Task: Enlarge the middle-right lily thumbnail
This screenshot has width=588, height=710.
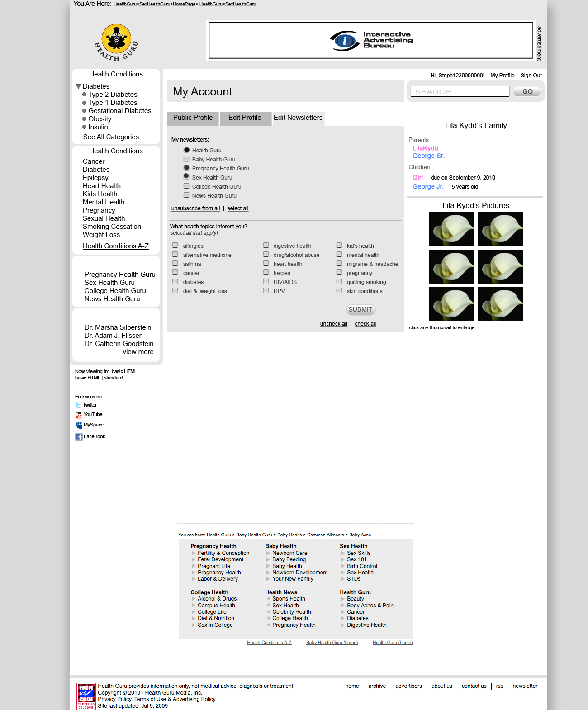Action: (x=500, y=267)
